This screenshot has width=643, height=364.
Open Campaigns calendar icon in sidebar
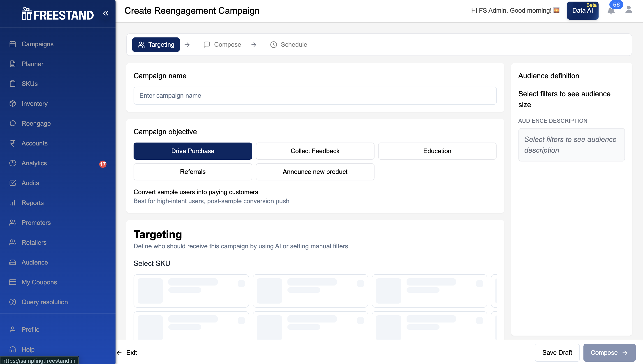(x=12, y=44)
